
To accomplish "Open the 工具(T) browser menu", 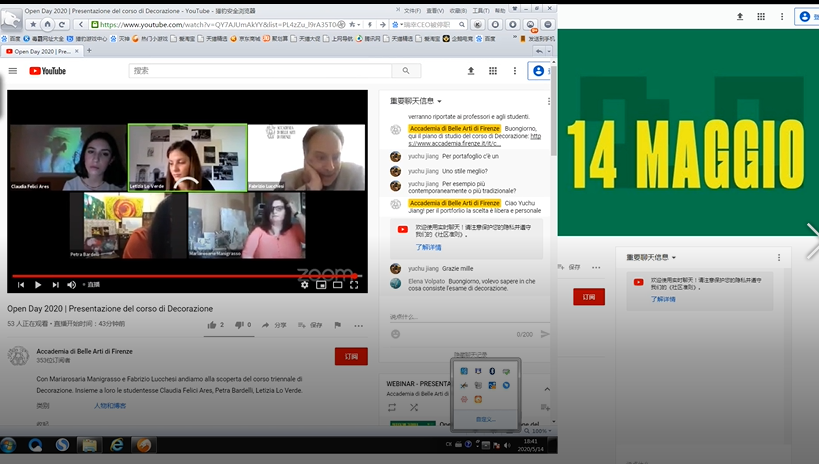I will pyautogui.click(x=481, y=10).
